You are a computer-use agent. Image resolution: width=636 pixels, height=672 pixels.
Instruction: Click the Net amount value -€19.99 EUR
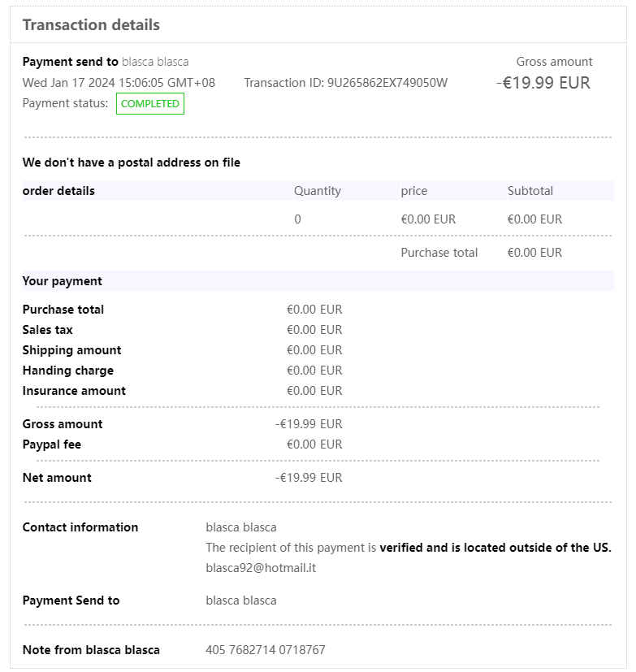(x=309, y=478)
